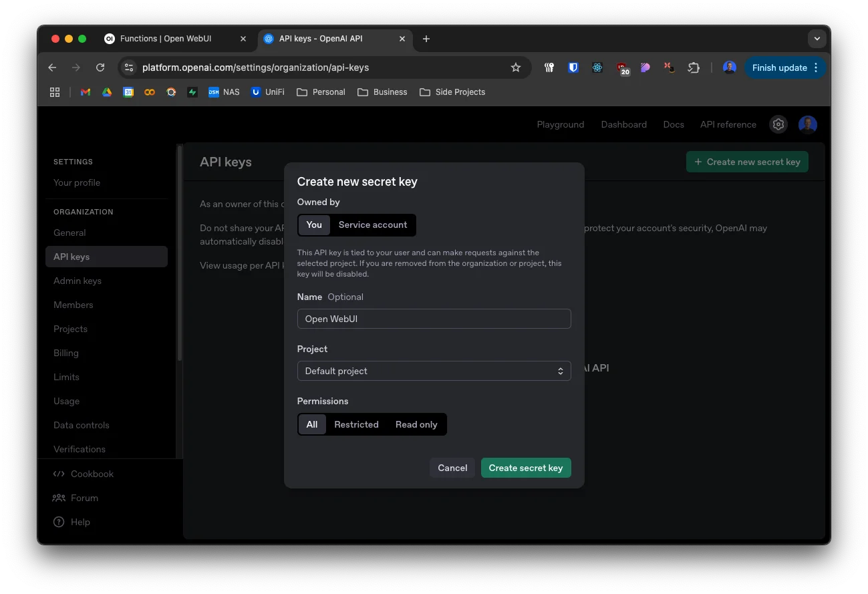Cancel the create secret key dialog

click(452, 468)
